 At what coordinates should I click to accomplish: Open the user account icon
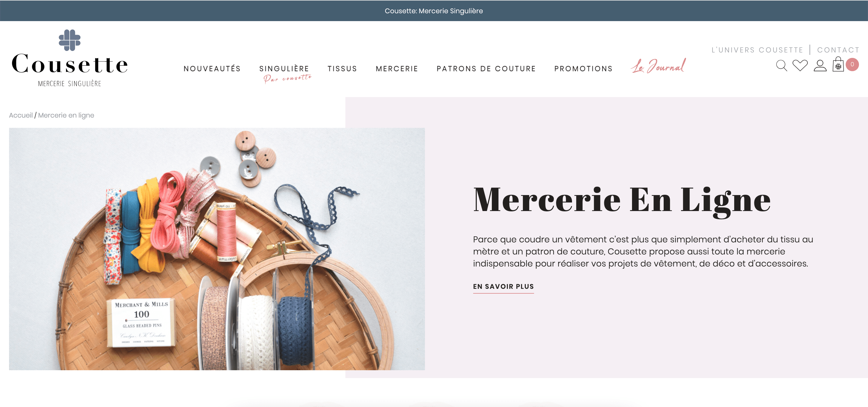tap(820, 65)
